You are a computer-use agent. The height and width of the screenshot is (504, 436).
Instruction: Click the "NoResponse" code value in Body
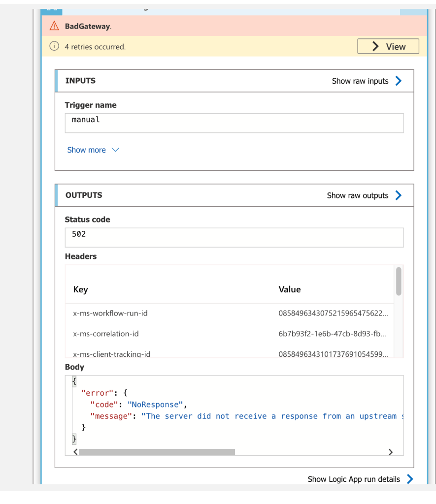point(155,405)
